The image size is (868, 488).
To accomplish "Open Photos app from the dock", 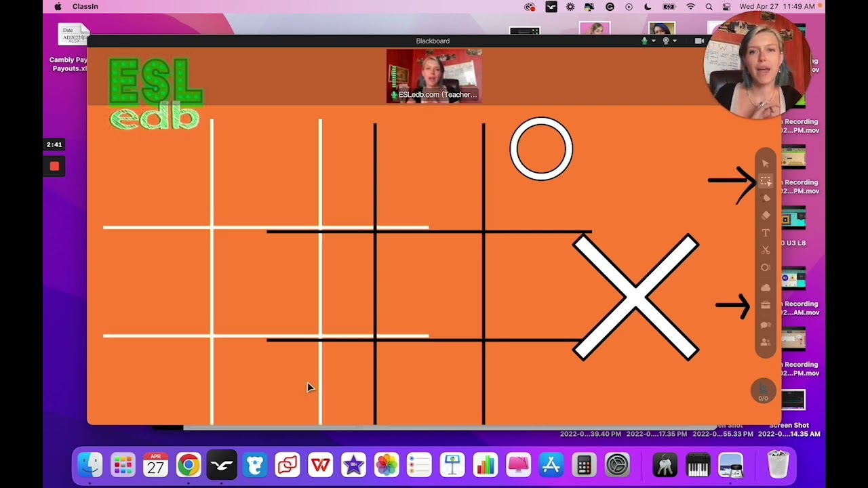I will point(387,466).
